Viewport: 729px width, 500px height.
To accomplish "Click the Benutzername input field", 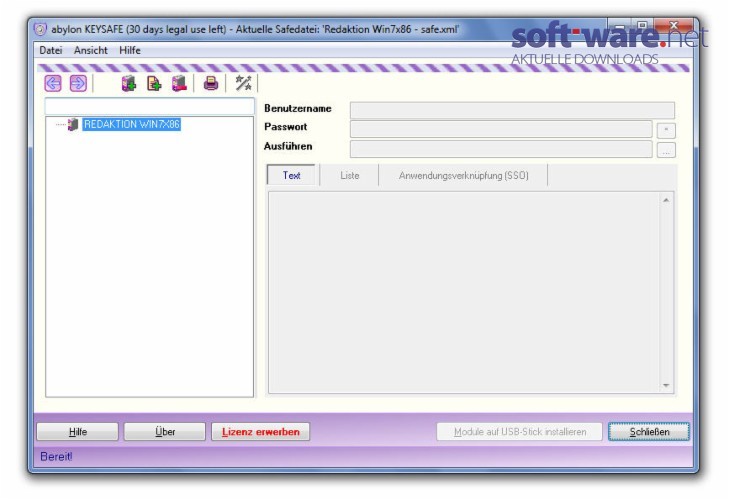I will point(512,110).
